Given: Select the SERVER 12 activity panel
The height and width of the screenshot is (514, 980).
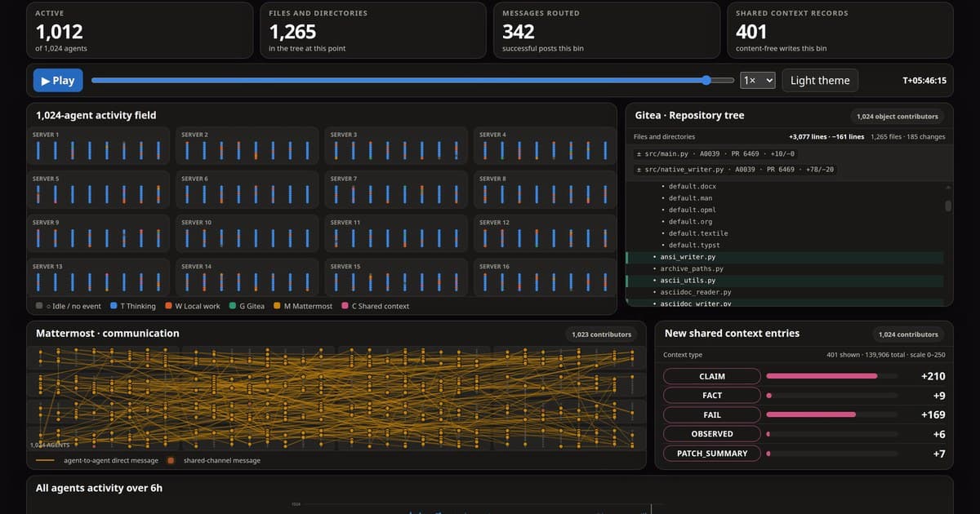Looking at the screenshot, I should (545, 233).
